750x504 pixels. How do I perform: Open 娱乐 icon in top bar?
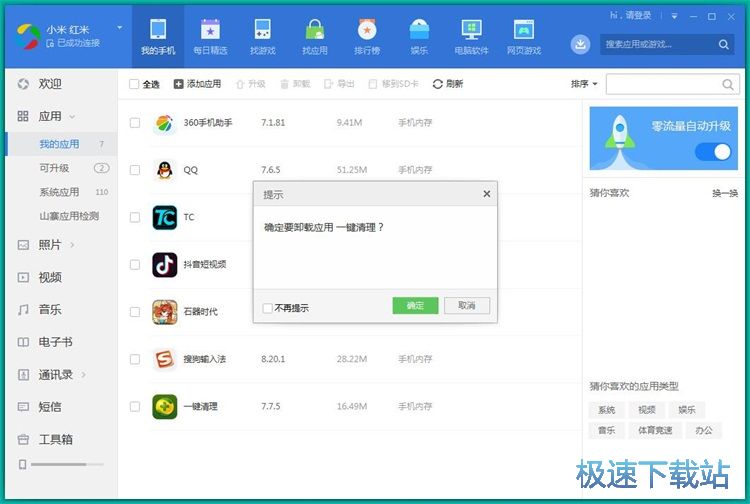point(419,30)
